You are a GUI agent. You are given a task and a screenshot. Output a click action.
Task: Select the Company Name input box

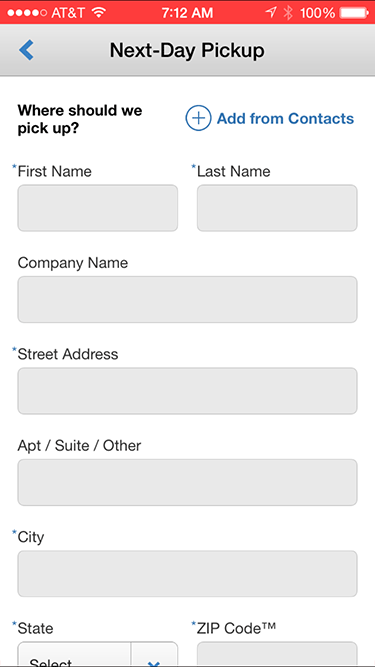tap(188, 299)
